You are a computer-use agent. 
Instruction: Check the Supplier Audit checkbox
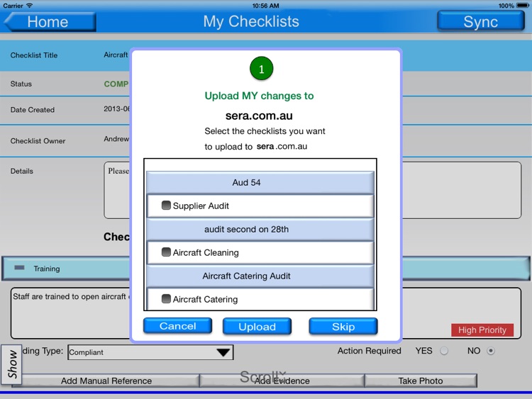(x=166, y=206)
